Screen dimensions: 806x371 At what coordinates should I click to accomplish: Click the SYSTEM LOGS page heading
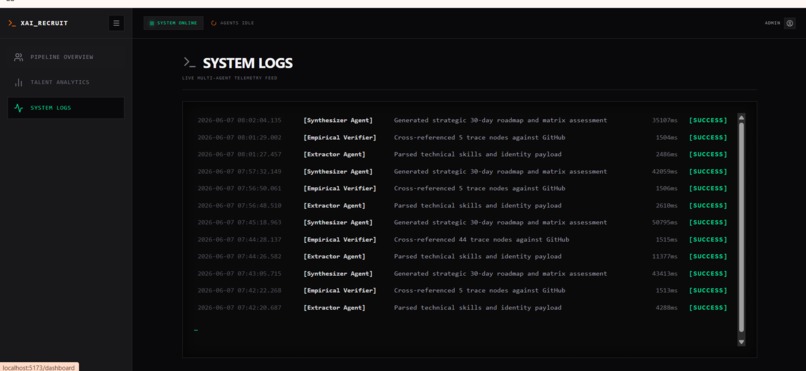(x=248, y=63)
